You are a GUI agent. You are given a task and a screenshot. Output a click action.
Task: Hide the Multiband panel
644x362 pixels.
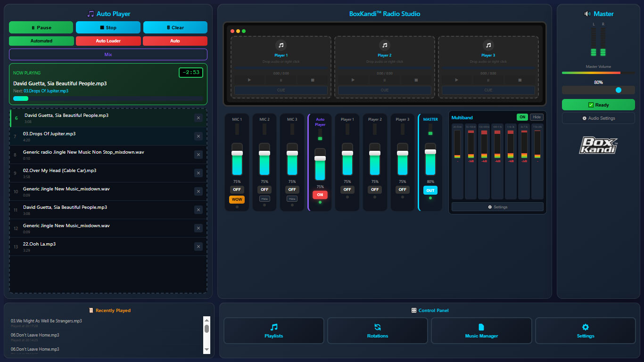[x=537, y=117]
